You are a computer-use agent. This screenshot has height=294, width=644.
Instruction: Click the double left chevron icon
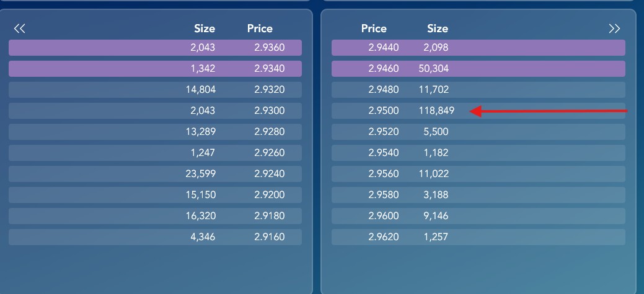(x=19, y=28)
